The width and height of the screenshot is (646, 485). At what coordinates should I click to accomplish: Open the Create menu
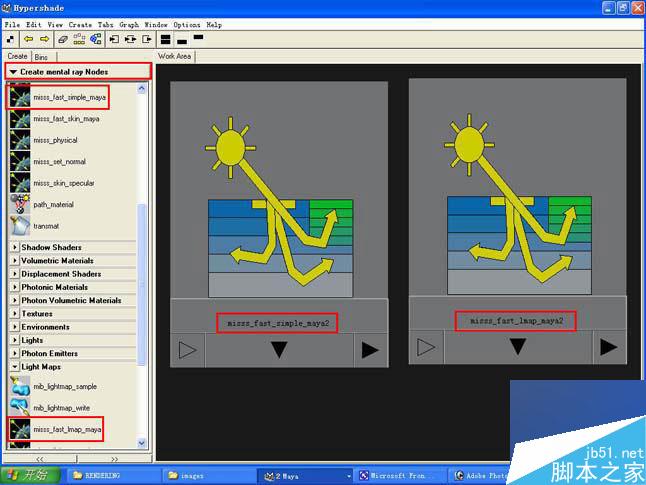tap(80, 25)
